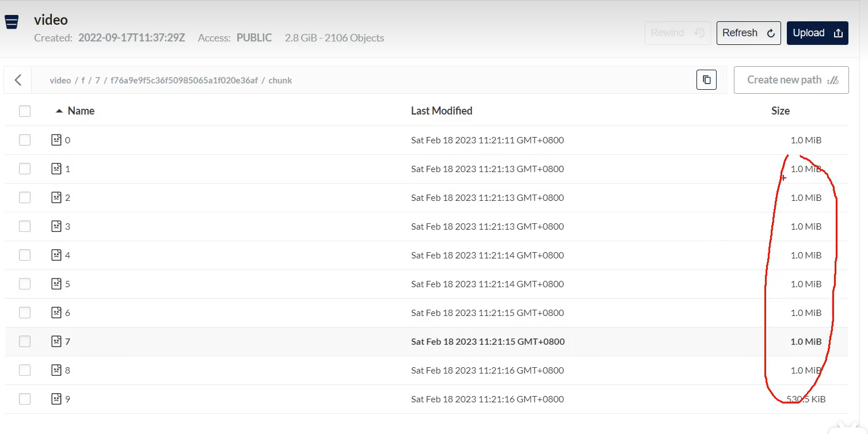The image size is (868, 434).
Task: Sort the list by Size column
Action: point(781,111)
